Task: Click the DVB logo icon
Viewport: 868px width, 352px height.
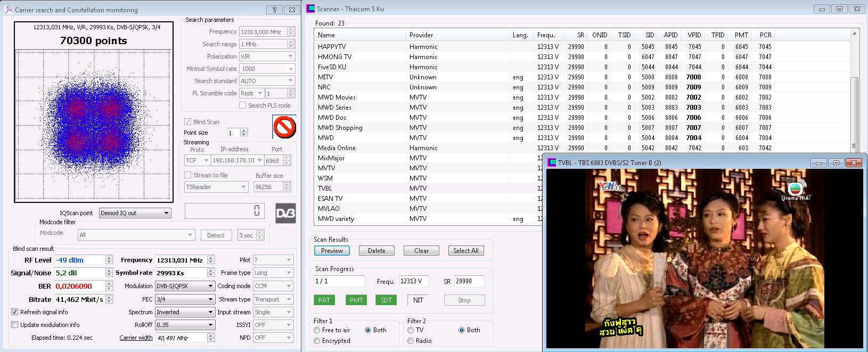Action: 285,212
